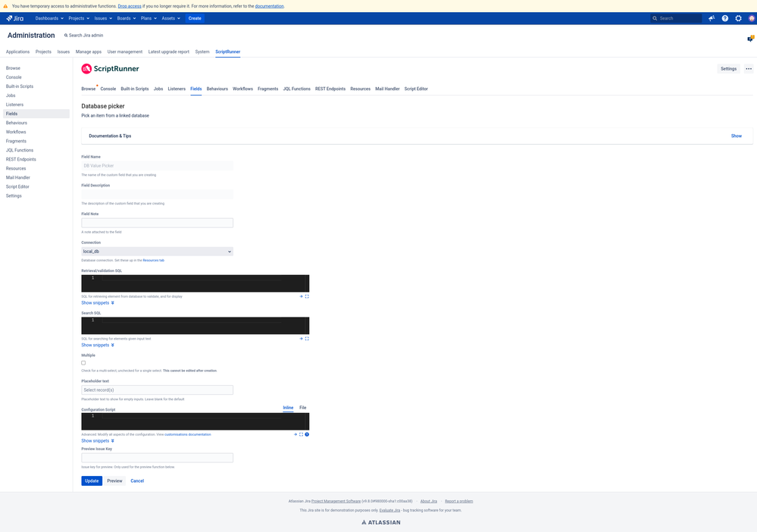Show the Documentation & Tips section

coord(736,136)
